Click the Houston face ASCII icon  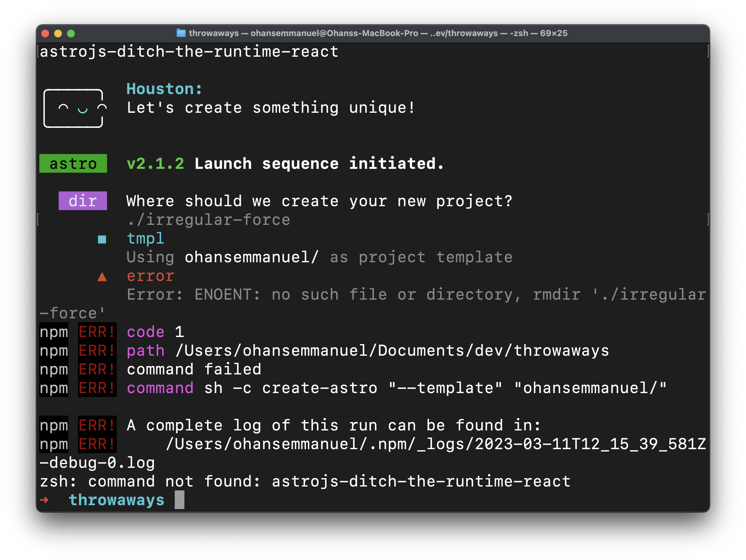75,108
